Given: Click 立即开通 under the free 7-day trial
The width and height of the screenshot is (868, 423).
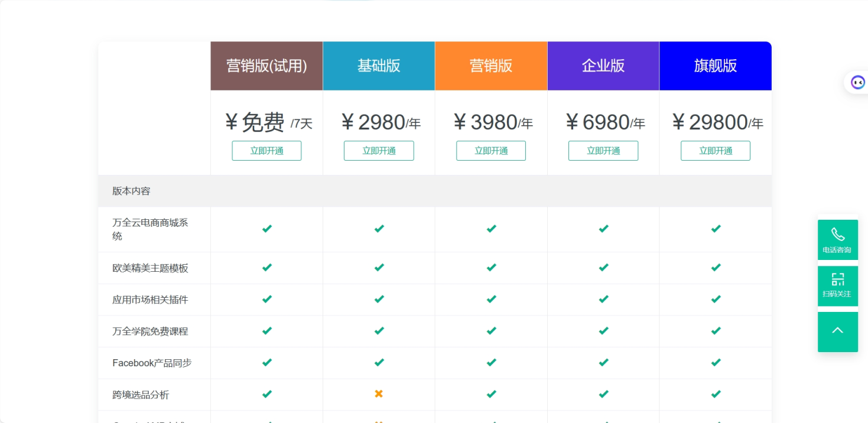Looking at the screenshot, I should tap(266, 151).
